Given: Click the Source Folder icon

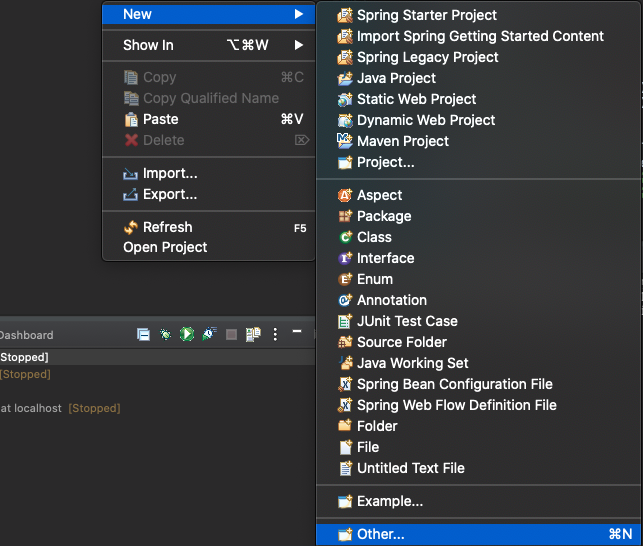Looking at the screenshot, I should pos(345,342).
